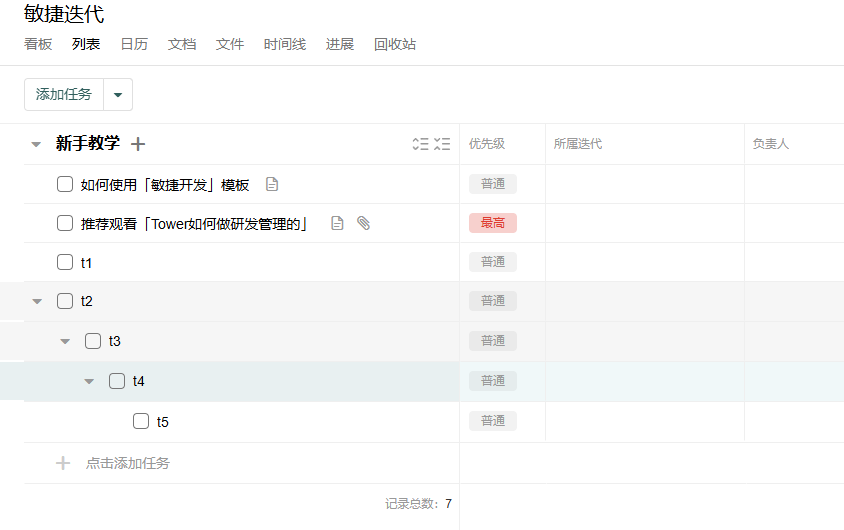Open task 如何使用「敏捷开发」模板
The width and height of the screenshot is (844, 530).
(x=165, y=185)
